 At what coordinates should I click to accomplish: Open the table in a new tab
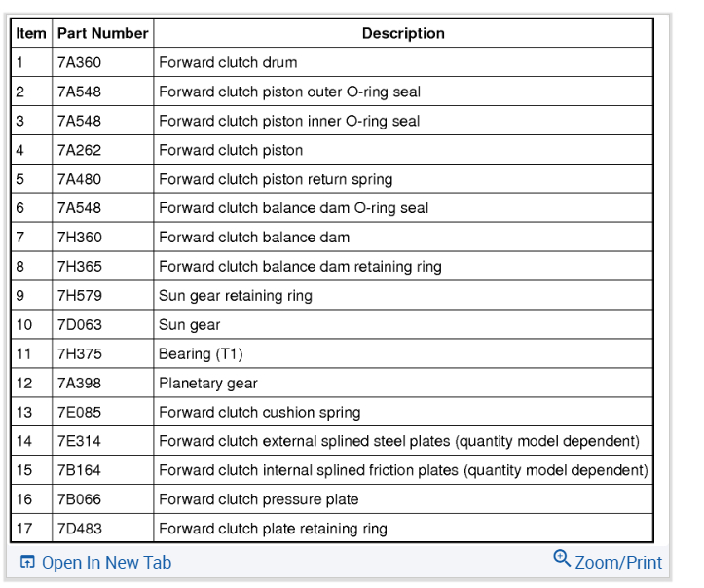[105, 563]
